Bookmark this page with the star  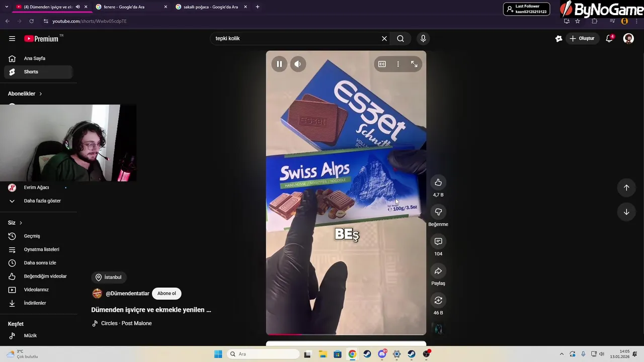578,21
